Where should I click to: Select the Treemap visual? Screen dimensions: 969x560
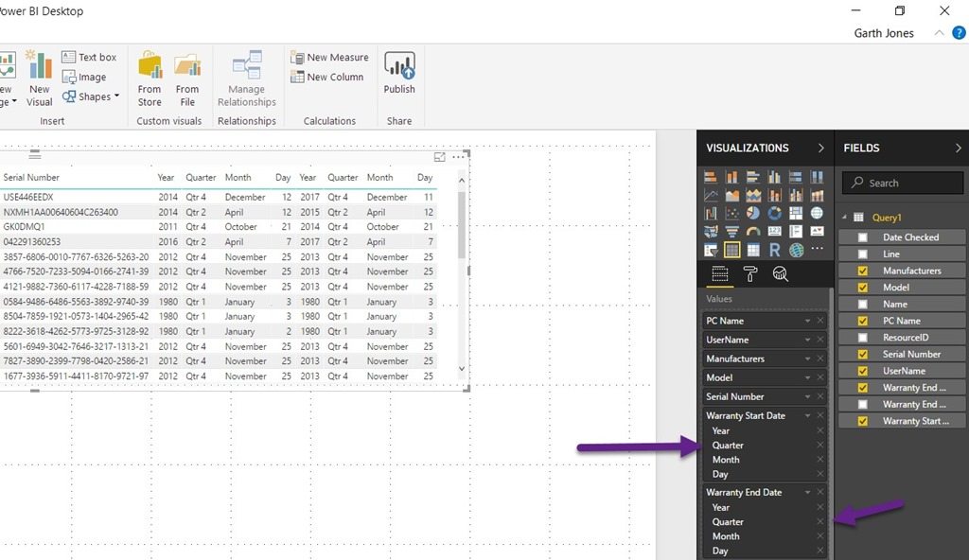coord(795,214)
